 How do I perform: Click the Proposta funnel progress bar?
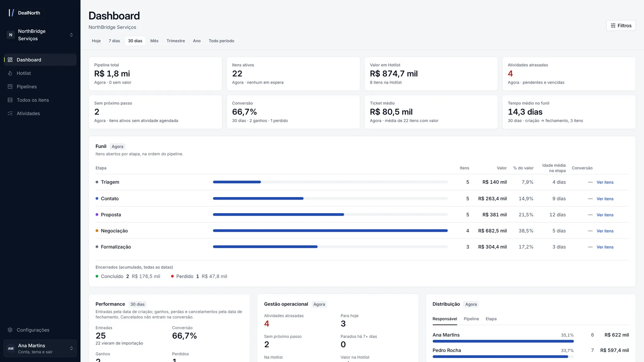pos(330,214)
